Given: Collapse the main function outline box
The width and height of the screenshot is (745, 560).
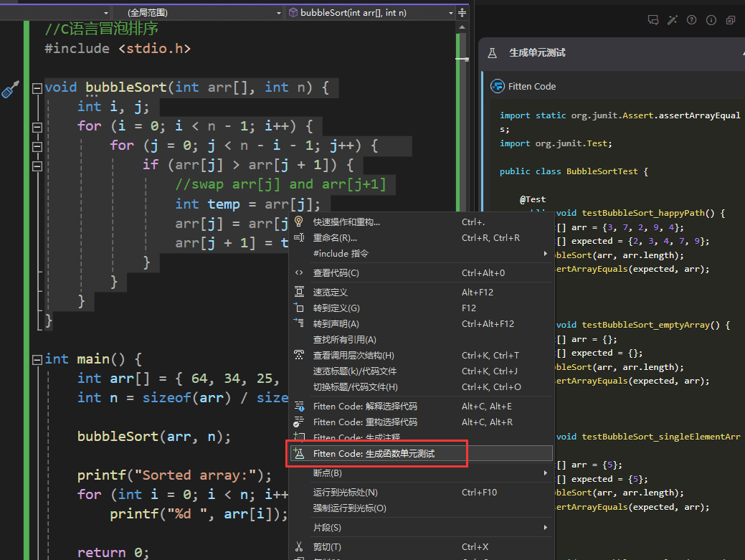Looking at the screenshot, I should click(37, 359).
